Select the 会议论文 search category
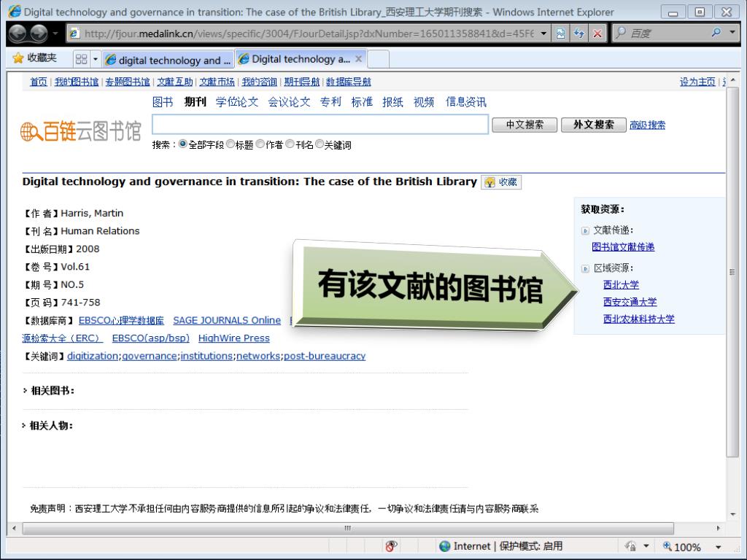The height and width of the screenshot is (560, 747). [x=289, y=102]
